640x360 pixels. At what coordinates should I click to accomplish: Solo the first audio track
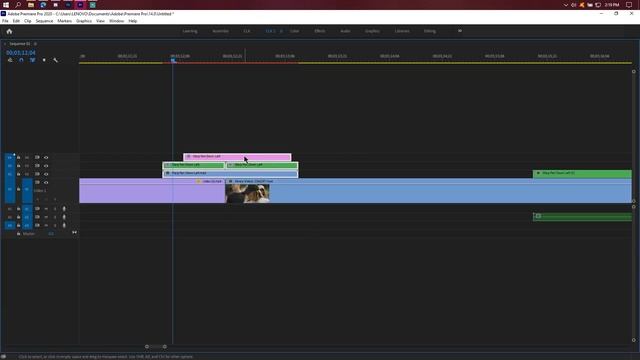coord(55,209)
